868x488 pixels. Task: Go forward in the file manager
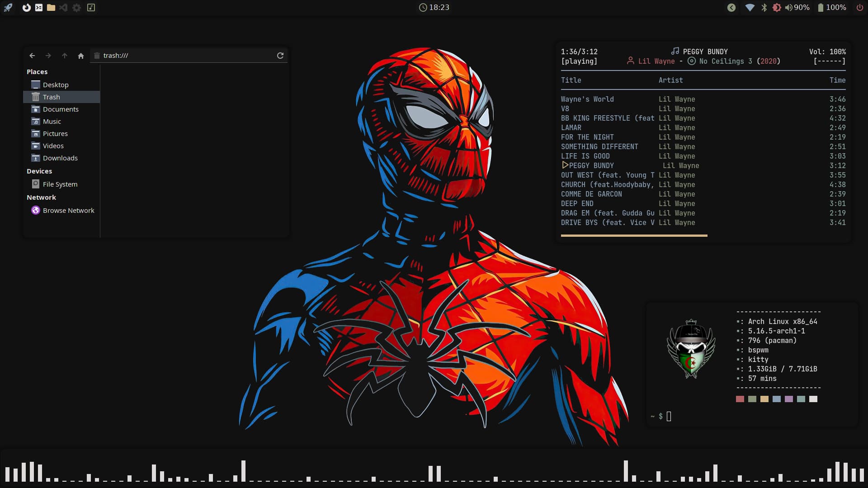click(x=48, y=56)
